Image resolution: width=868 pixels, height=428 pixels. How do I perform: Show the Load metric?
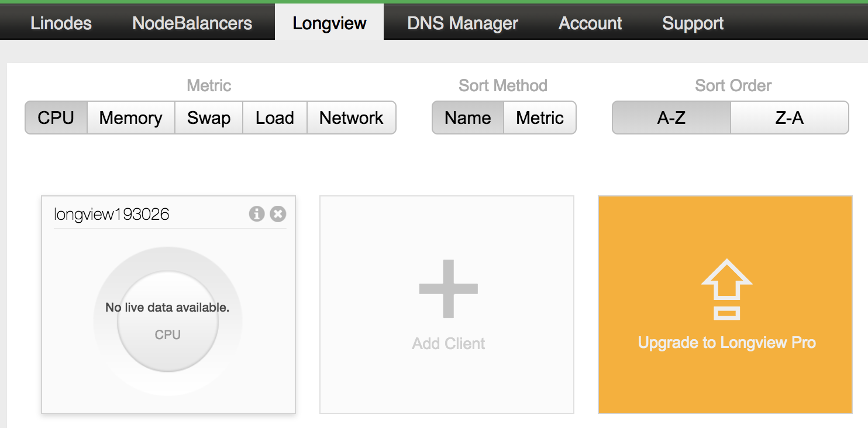pos(274,118)
